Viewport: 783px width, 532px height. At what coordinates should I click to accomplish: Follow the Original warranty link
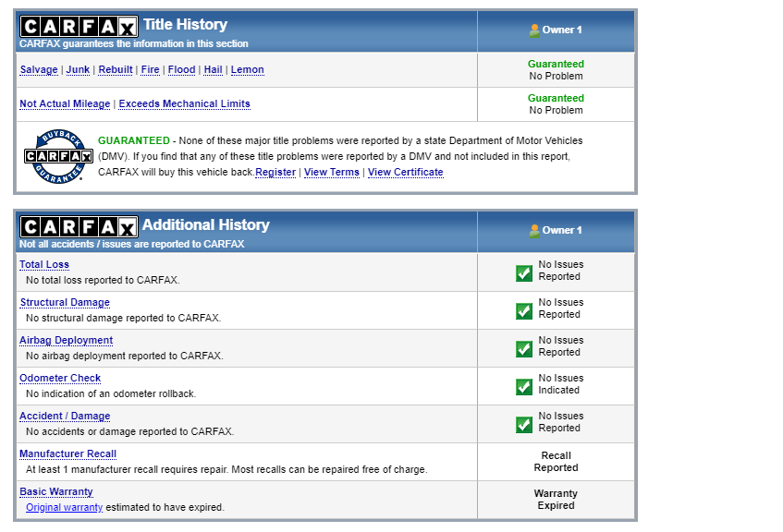point(65,507)
